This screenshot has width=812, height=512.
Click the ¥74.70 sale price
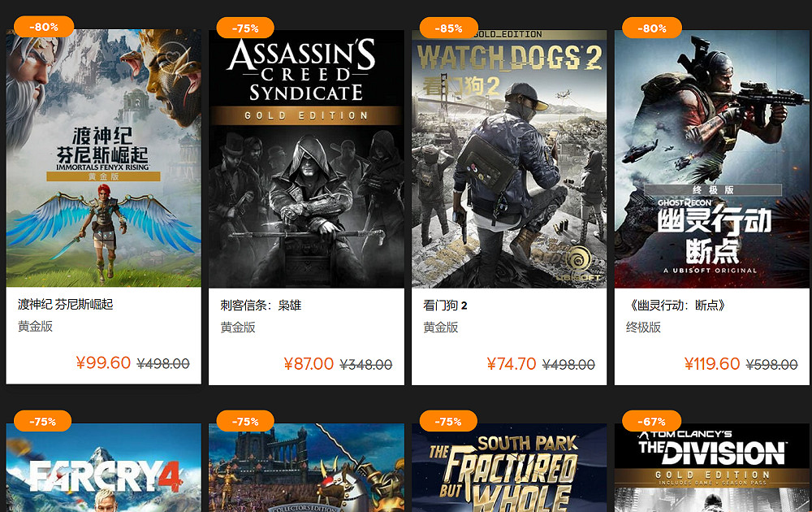tap(512, 364)
